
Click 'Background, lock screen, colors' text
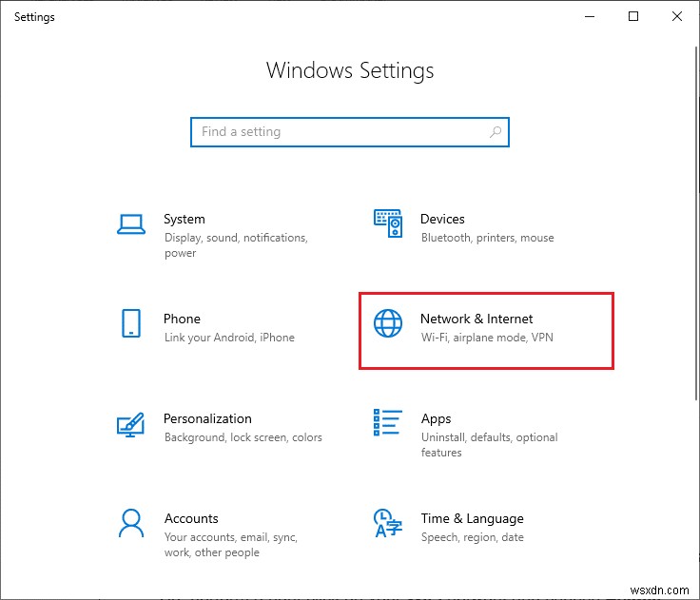click(243, 437)
